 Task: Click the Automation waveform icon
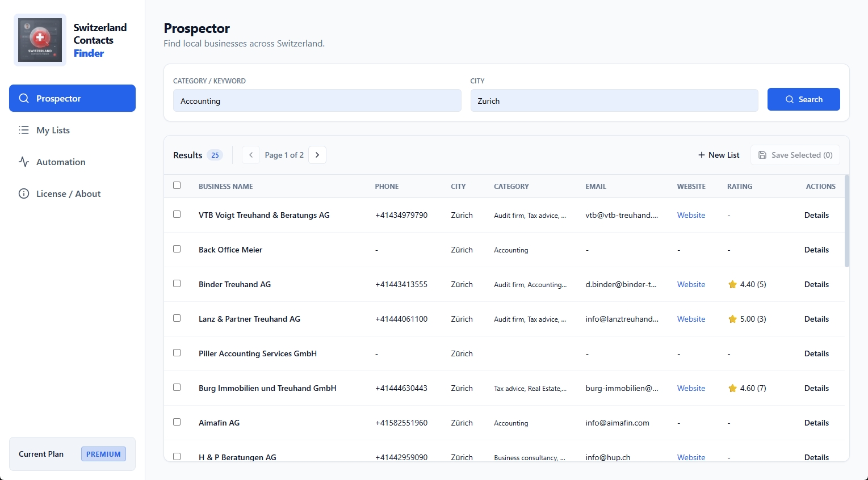(24, 162)
